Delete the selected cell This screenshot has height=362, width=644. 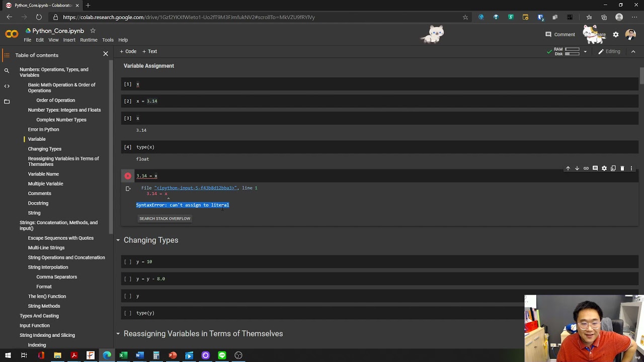[622, 168]
